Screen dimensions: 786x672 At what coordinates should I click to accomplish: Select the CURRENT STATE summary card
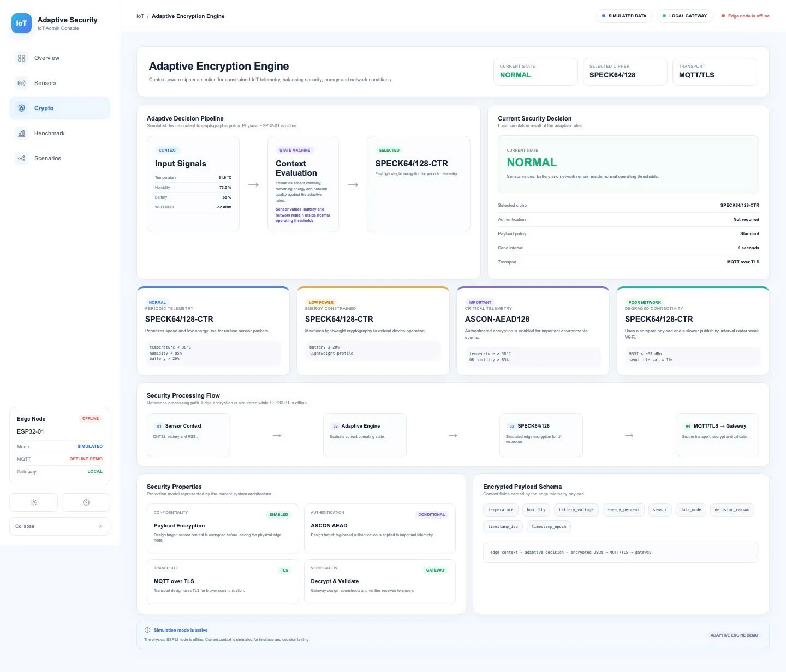[x=535, y=71]
